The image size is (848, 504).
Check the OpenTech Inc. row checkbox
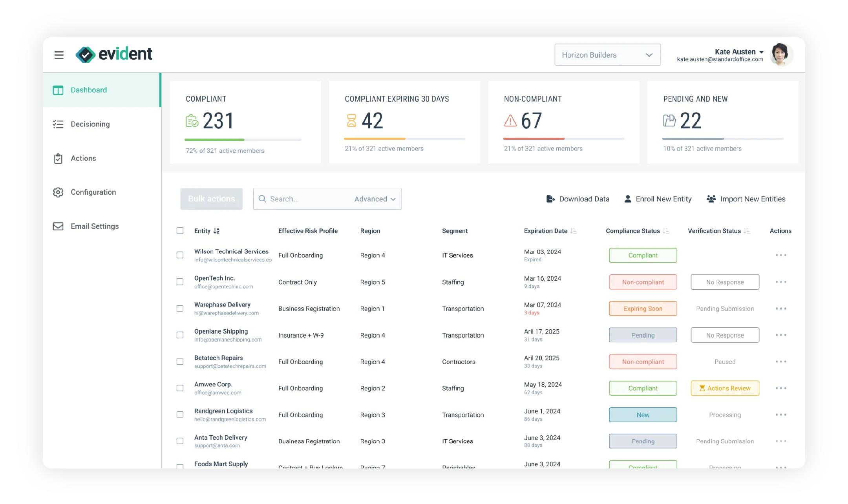pos(180,282)
